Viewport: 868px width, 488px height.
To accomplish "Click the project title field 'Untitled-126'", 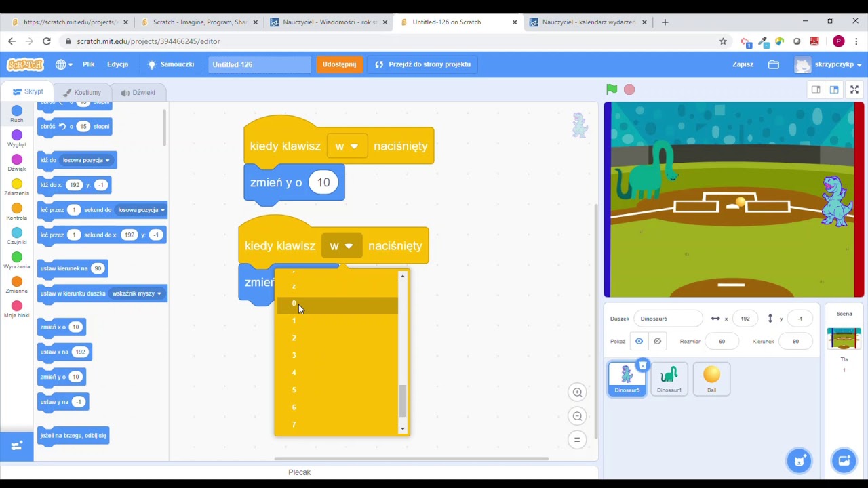I will click(259, 64).
